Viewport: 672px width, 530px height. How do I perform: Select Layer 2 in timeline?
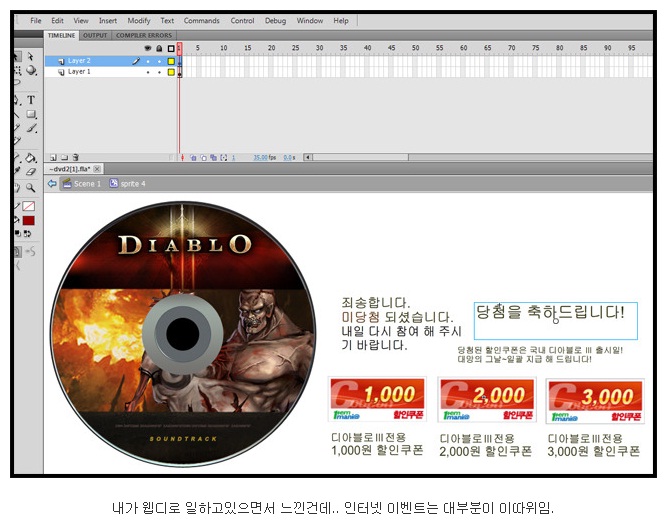(x=79, y=61)
